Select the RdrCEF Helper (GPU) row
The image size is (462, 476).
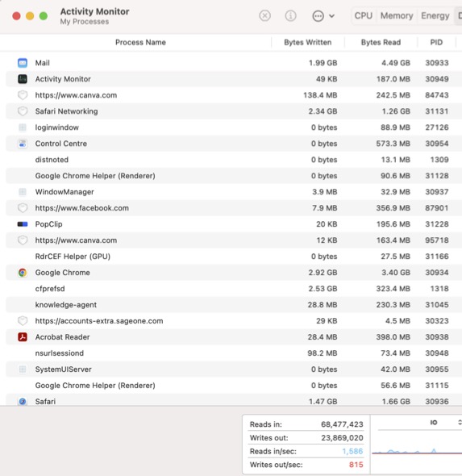coord(234,257)
